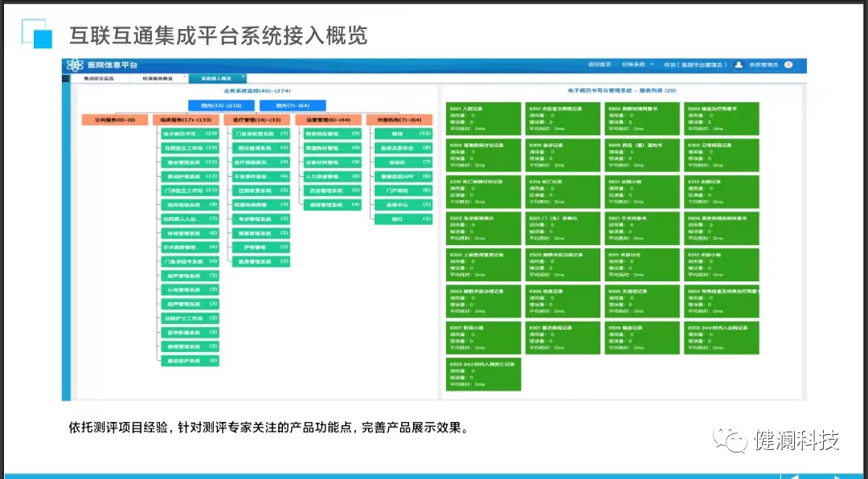Open the 住院收费系统 (3) node

tap(260, 190)
